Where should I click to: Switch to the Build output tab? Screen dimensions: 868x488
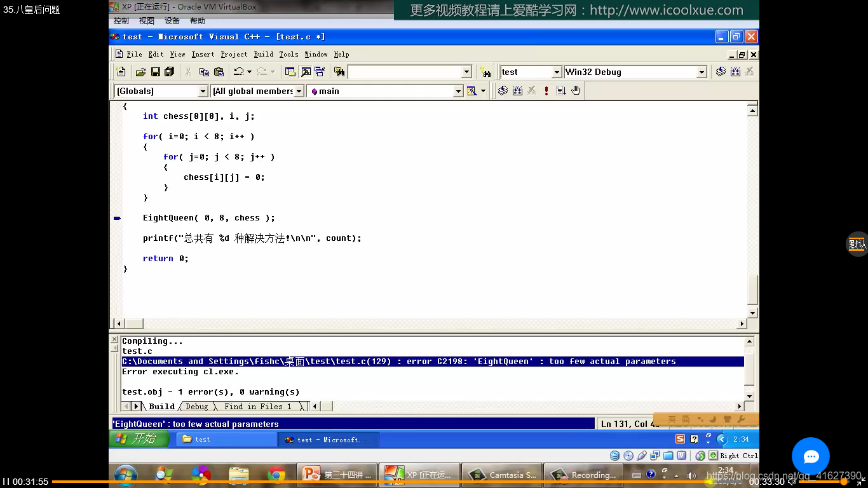coord(161,406)
